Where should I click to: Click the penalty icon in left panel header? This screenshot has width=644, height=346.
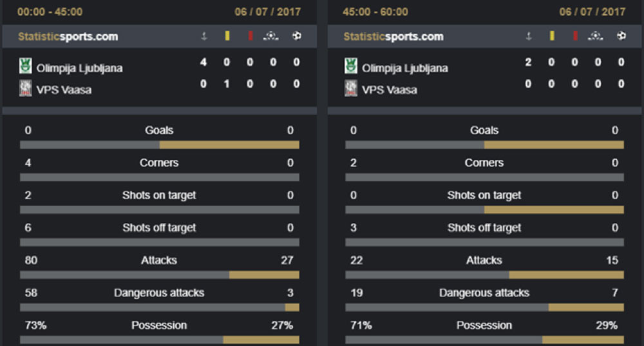(270, 36)
